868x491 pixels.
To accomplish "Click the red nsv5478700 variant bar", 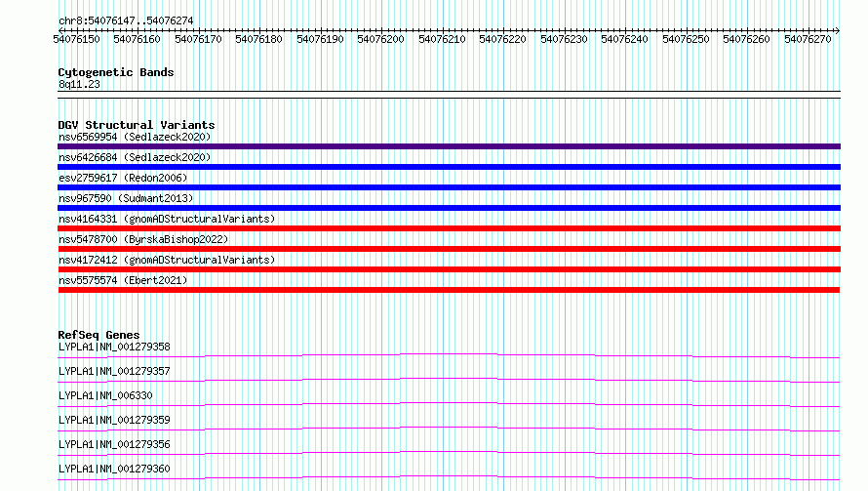I will pyautogui.click(x=449, y=249).
